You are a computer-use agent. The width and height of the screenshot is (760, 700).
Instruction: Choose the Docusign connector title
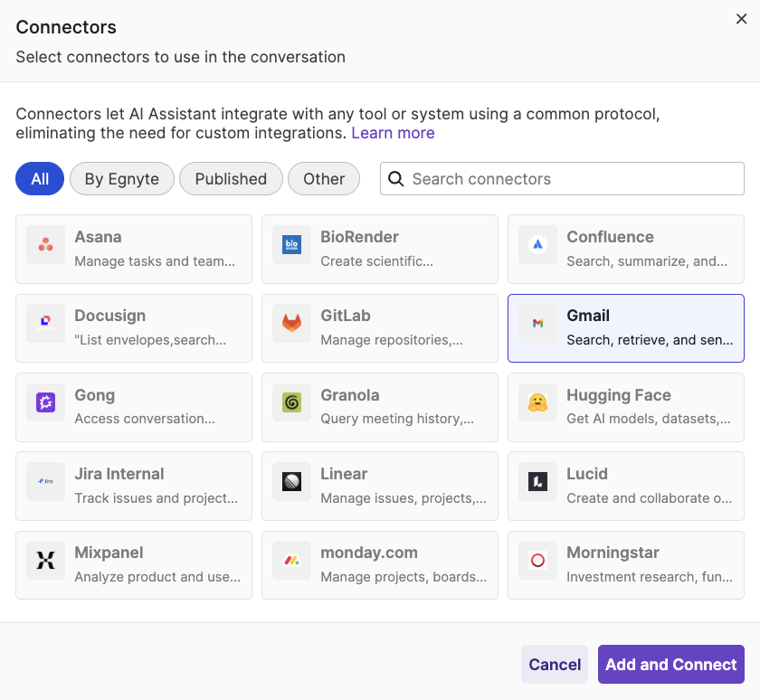pos(110,316)
